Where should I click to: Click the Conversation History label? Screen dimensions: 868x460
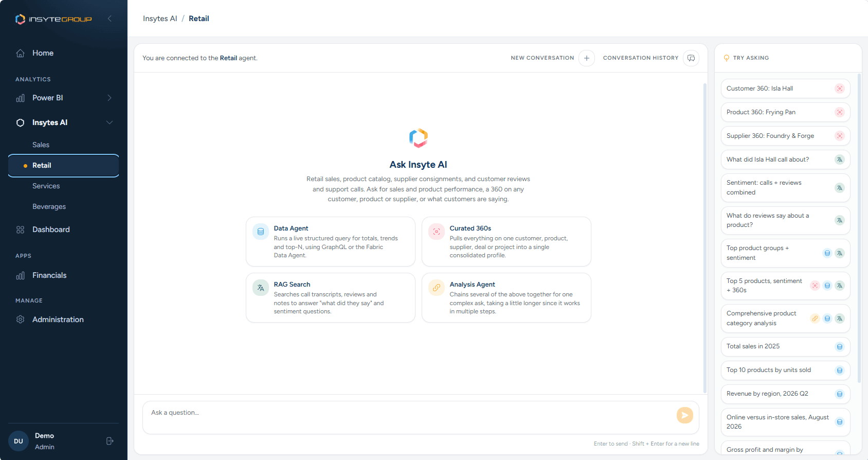[641, 58]
